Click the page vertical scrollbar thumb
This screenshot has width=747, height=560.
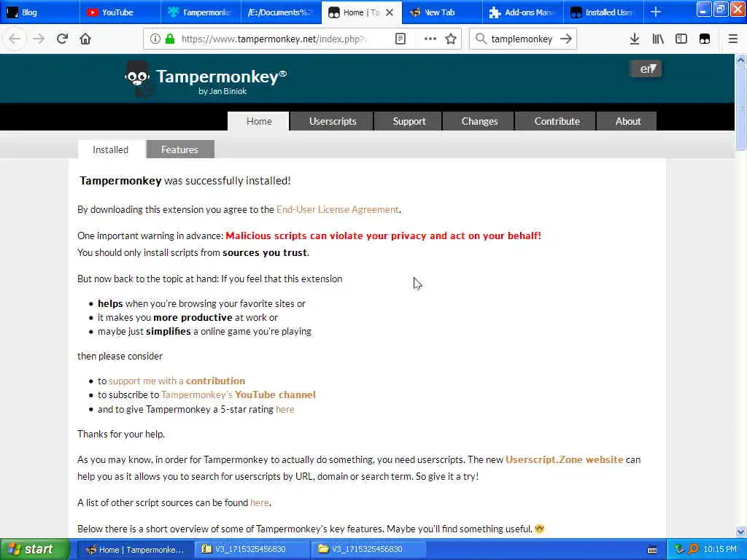coord(740,108)
